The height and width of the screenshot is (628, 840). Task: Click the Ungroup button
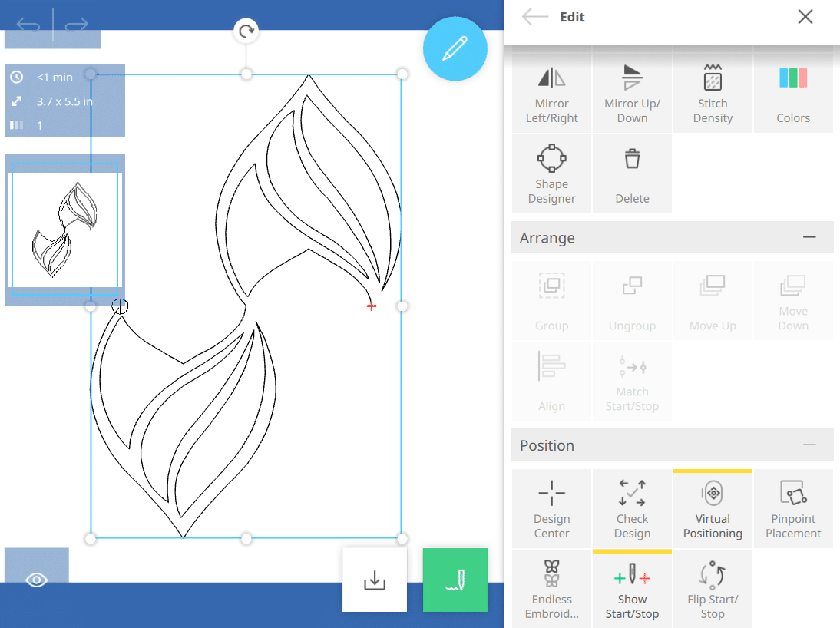point(632,301)
